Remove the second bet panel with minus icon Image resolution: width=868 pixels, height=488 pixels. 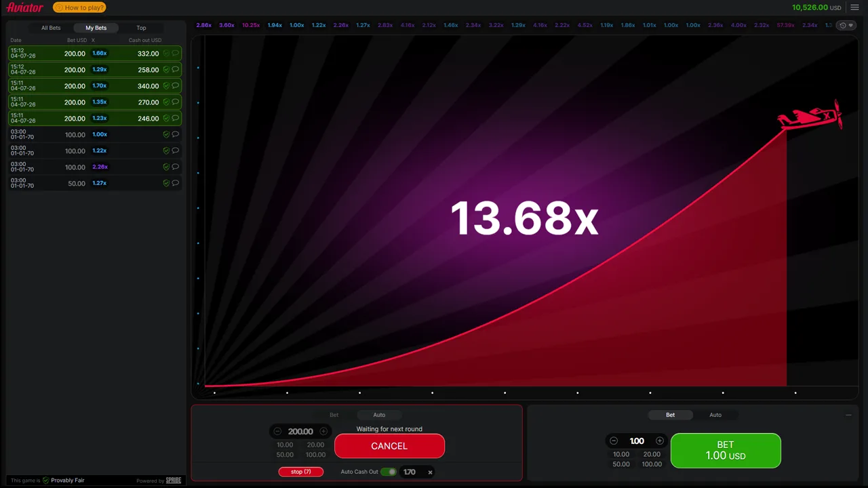848,415
